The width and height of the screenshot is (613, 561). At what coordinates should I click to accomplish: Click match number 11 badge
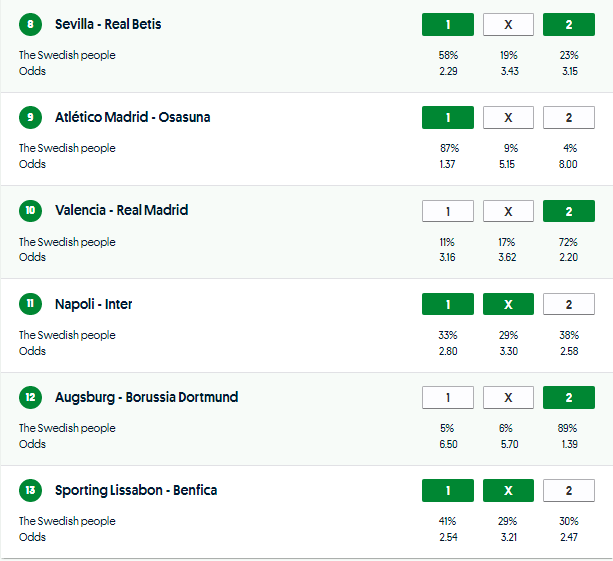pos(30,304)
